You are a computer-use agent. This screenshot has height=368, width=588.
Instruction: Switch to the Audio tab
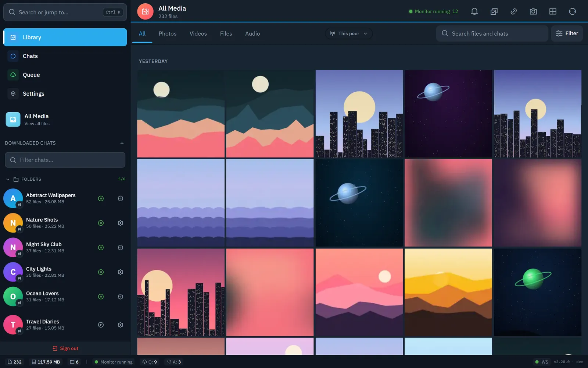click(x=252, y=33)
